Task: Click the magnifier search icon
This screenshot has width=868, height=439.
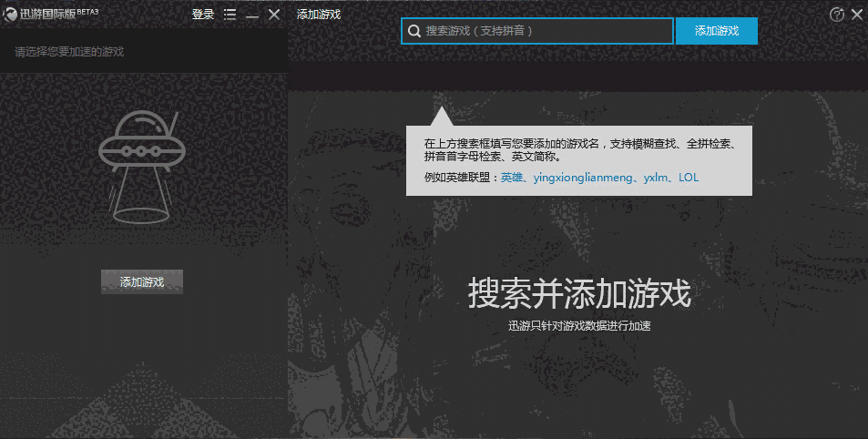Action: tap(414, 31)
